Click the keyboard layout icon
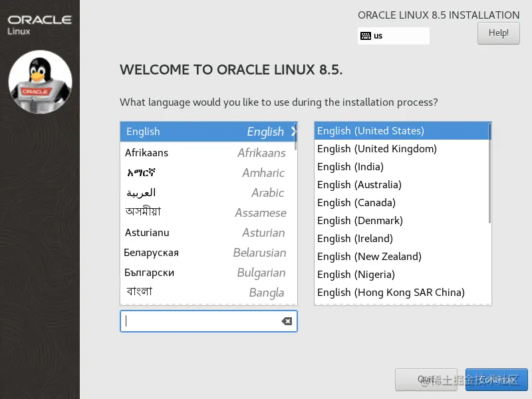The width and height of the screenshot is (532, 399). [x=365, y=36]
